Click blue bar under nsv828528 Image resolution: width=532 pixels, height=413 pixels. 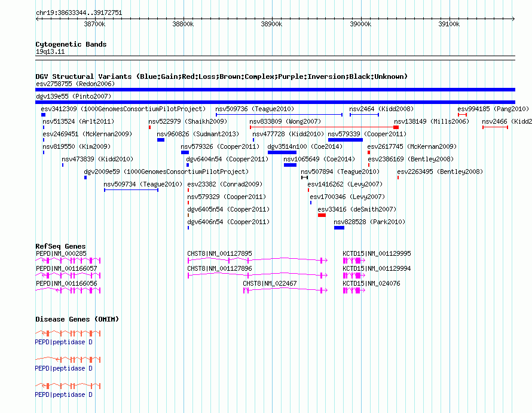339,228
